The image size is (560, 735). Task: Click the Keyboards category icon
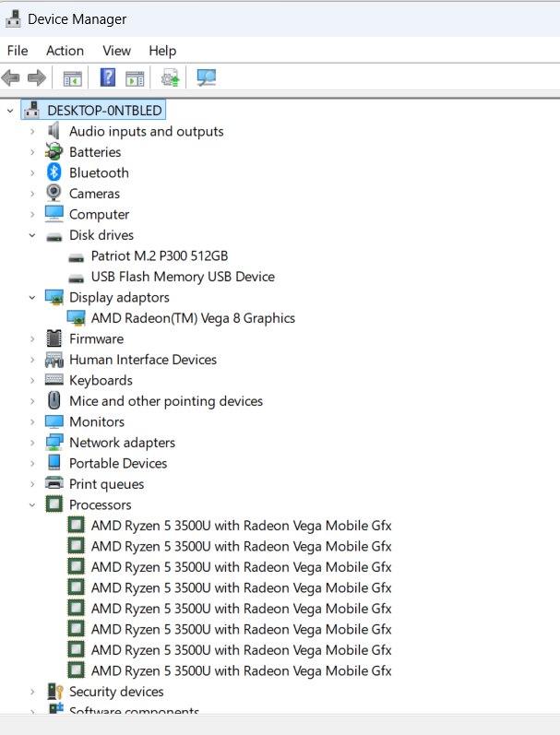(x=54, y=379)
